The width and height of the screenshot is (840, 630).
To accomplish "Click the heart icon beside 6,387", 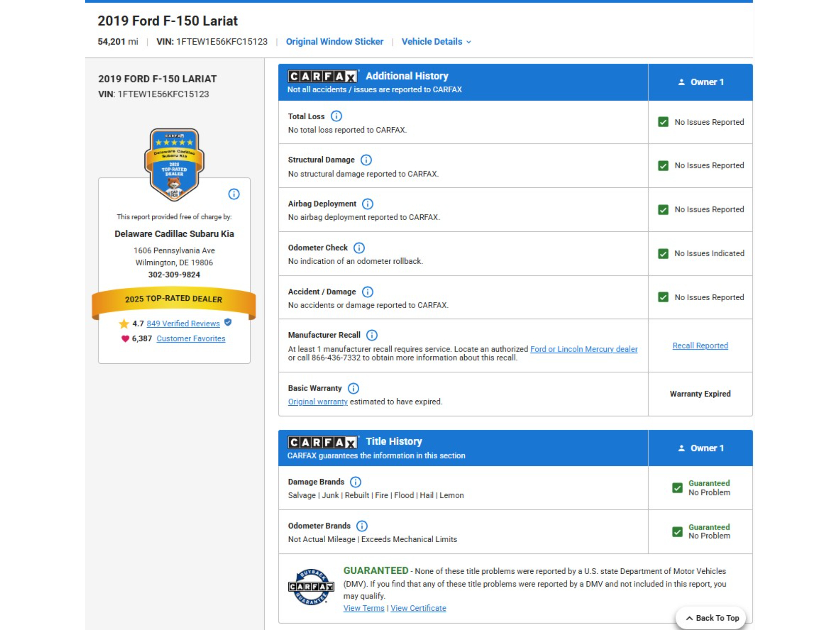I will [125, 339].
